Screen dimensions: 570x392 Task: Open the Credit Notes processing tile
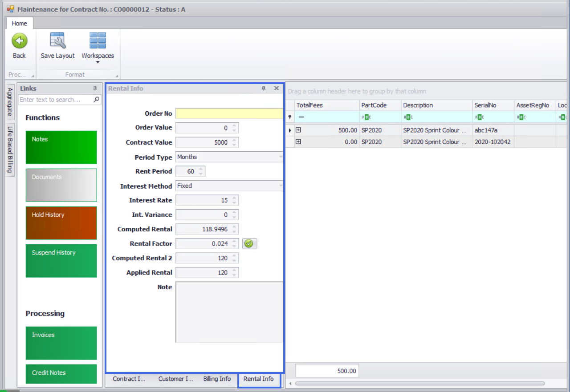pos(61,374)
